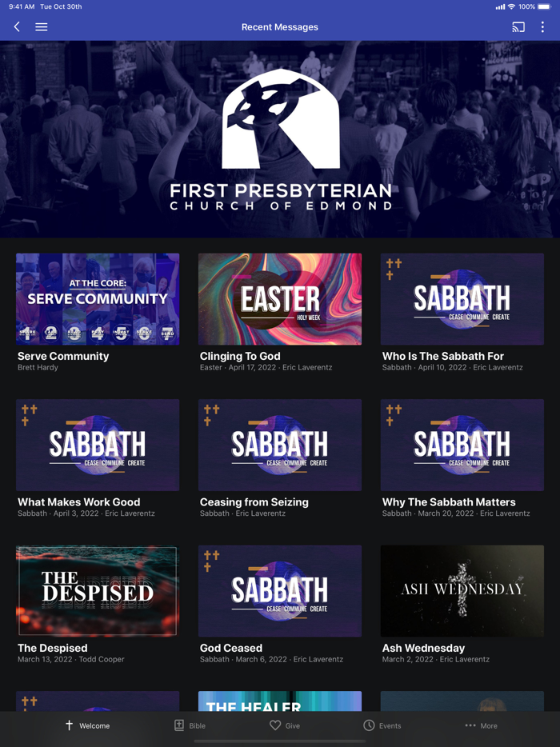Open the Ash Wednesday thumbnail
560x747 pixels.
pyautogui.click(x=462, y=591)
